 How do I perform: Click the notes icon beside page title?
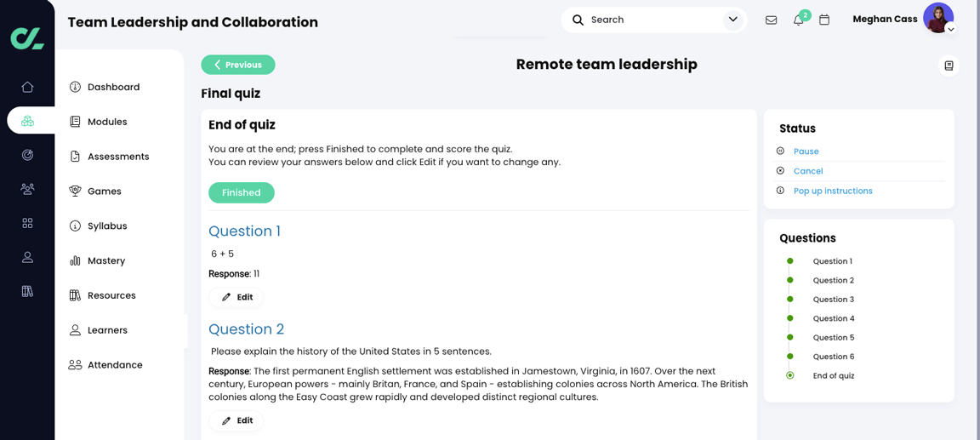[x=949, y=66]
